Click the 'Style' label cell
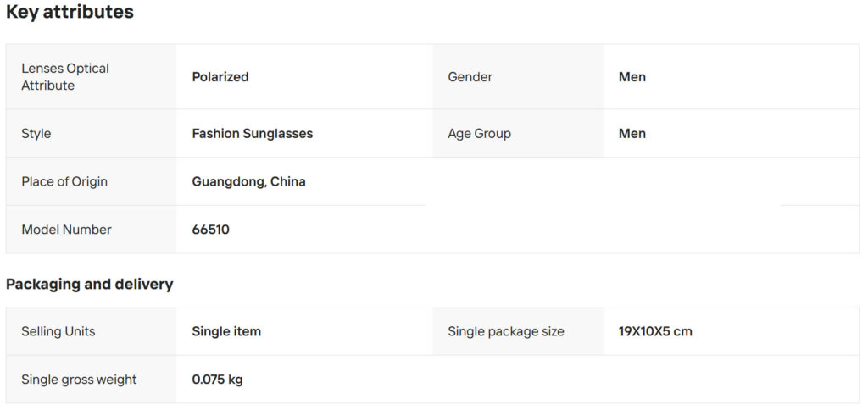 click(91, 133)
